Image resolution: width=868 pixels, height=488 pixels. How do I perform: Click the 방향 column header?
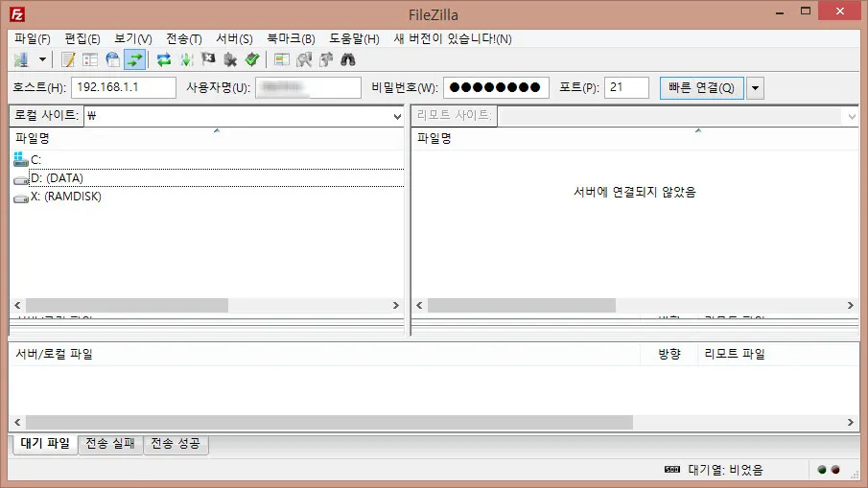(669, 354)
